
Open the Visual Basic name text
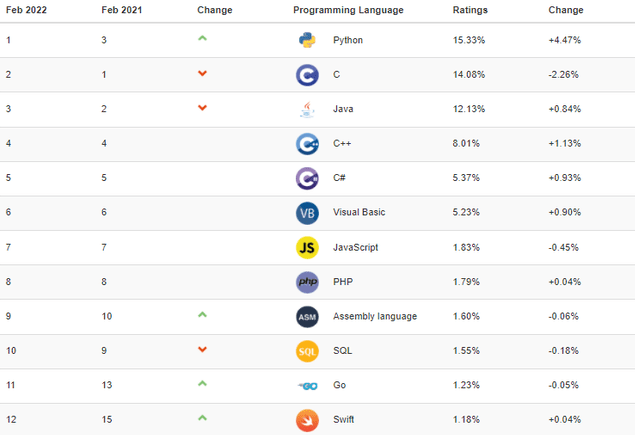[359, 212]
